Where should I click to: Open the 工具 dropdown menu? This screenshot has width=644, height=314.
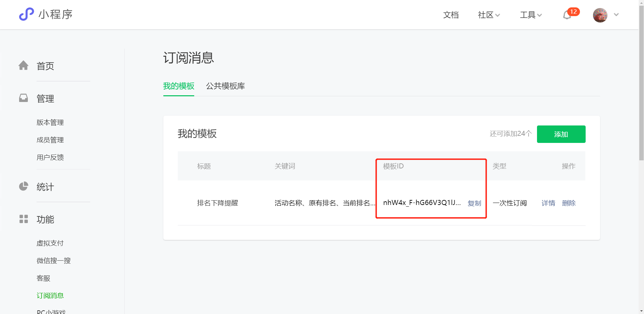click(x=531, y=15)
